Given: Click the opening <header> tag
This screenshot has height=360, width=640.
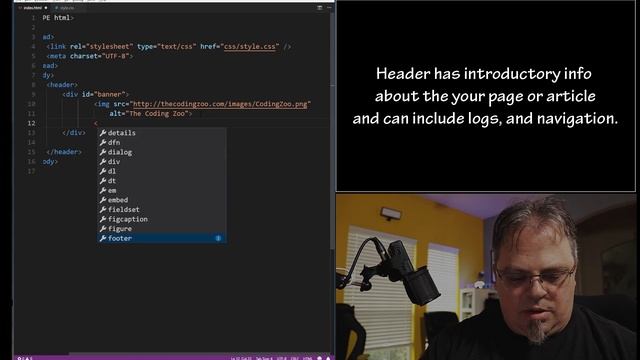Looking at the screenshot, I should [x=62, y=85].
